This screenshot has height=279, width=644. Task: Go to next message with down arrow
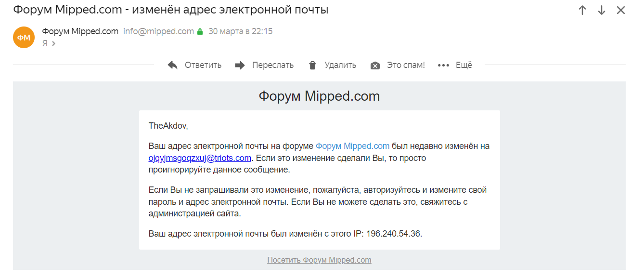tap(601, 10)
